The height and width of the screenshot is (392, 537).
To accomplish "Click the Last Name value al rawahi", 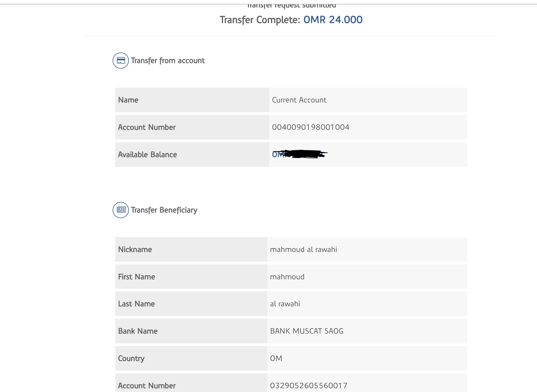I will tap(285, 304).
